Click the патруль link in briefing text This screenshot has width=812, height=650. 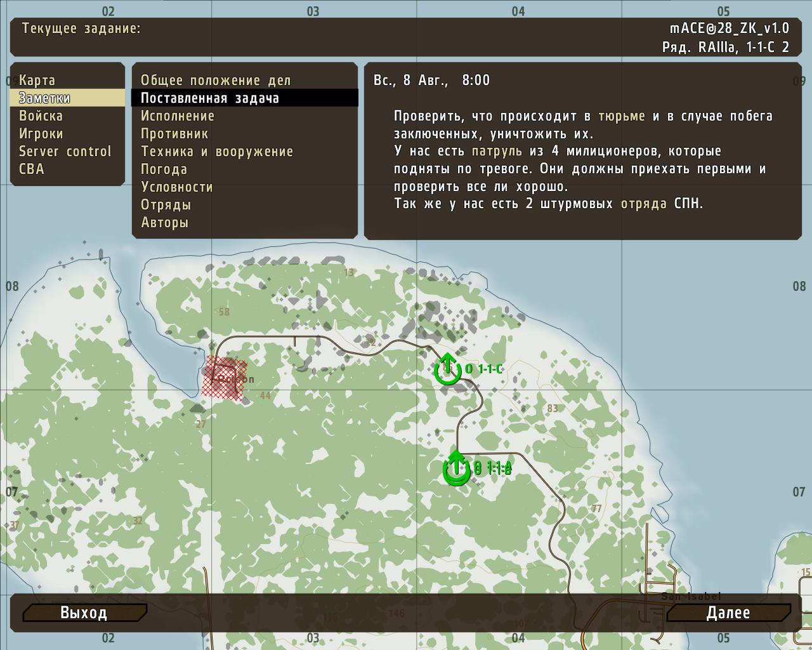coord(497,152)
